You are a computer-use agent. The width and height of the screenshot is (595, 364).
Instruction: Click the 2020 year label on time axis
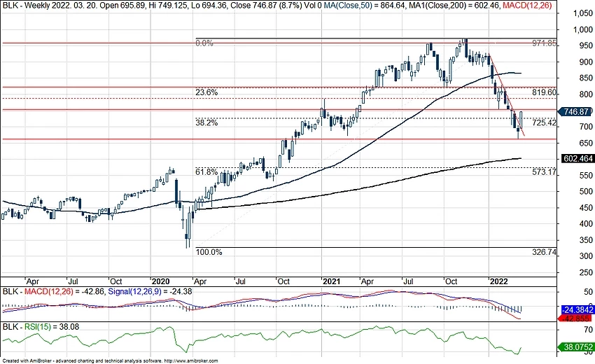(160, 281)
